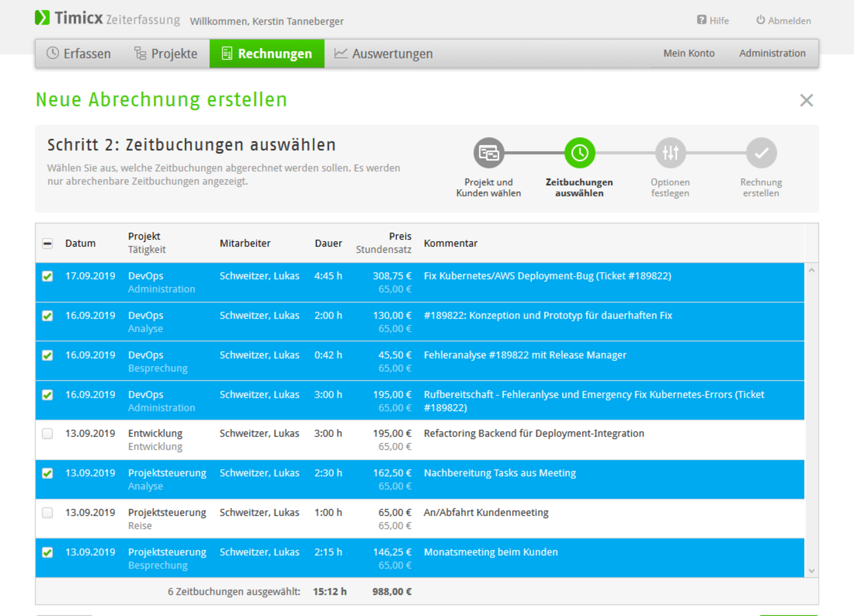Close the Neue Abrechnung dialog with X
This screenshot has width=854, height=616.
tap(806, 100)
